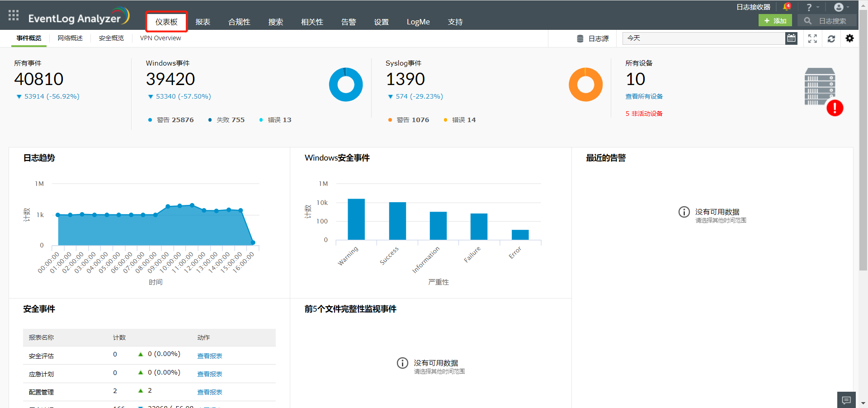
Task: Enter fullscreen dashboard view
Action: [812, 38]
